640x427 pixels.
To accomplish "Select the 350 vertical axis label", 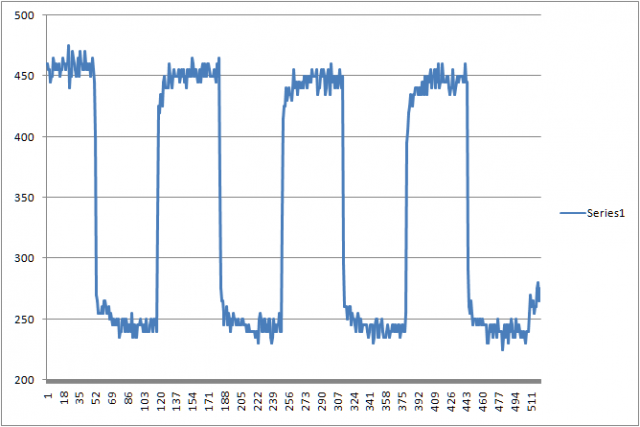I will coord(24,198).
